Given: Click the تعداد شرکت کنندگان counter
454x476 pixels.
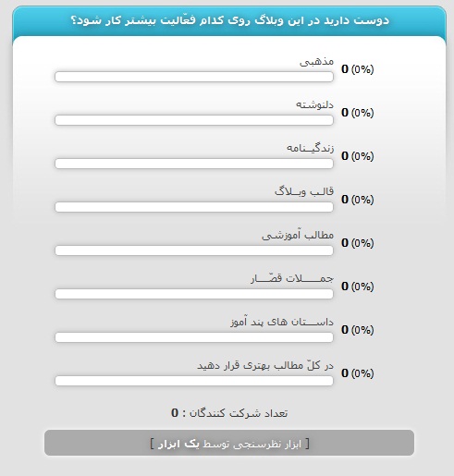Looking at the screenshot, I should pyautogui.click(x=229, y=413).
